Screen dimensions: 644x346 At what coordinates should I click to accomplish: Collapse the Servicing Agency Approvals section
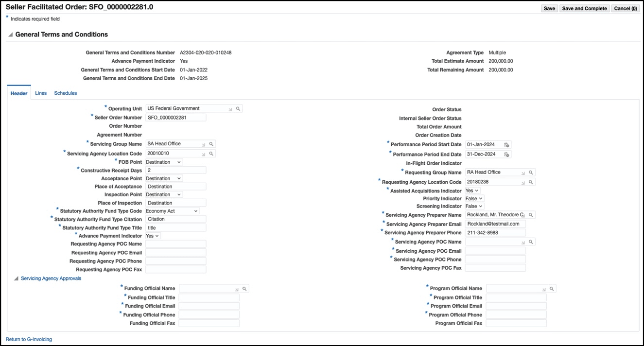click(x=16, y=279)
